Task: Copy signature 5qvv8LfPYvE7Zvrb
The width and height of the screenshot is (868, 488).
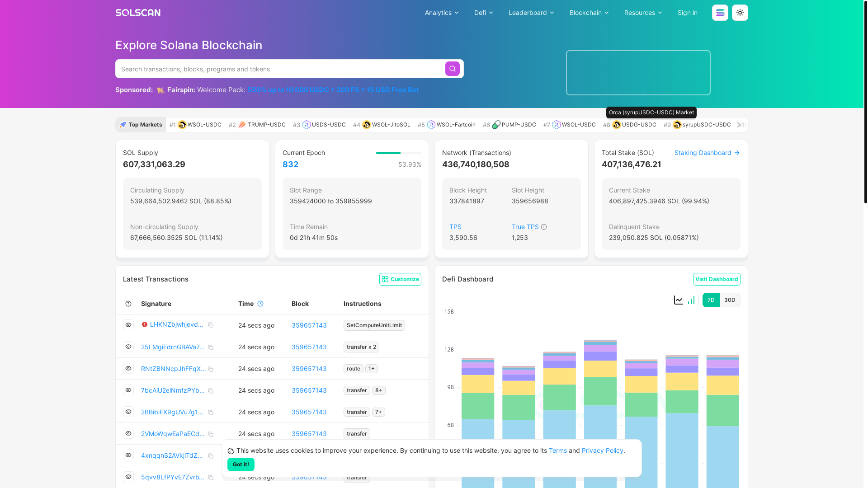Action: (x=211, y=478)
